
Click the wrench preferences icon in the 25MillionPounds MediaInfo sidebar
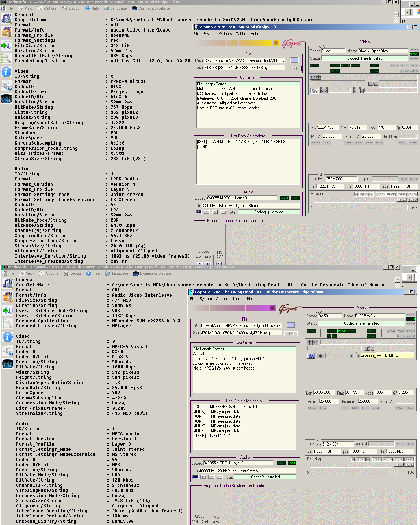click(x=7, y=58)
